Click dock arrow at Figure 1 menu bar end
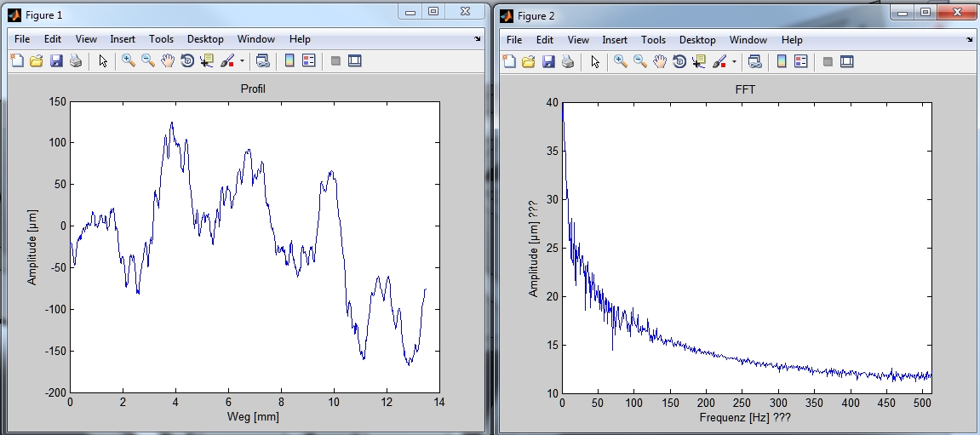Viewport: 980px width, 435px height. click(477, 39)
